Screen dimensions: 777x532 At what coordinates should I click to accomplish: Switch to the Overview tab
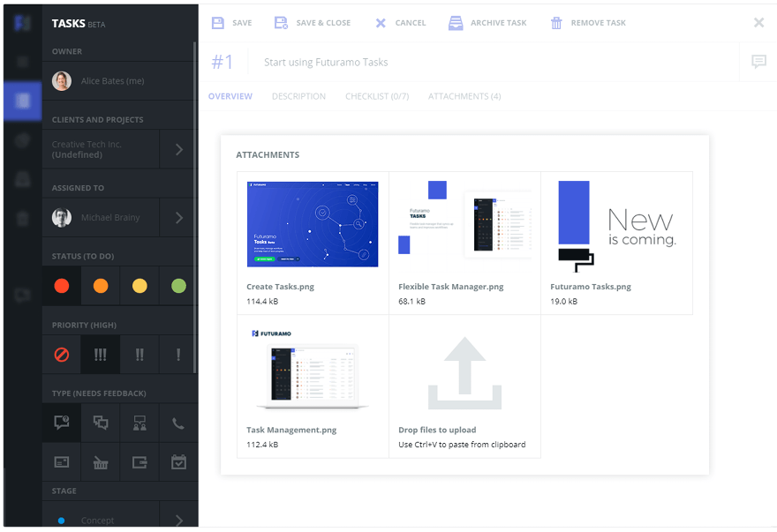(x=230, y=96)
